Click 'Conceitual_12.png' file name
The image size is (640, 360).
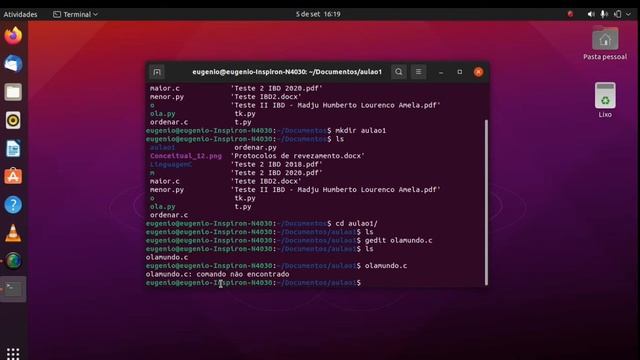(186, 156)
